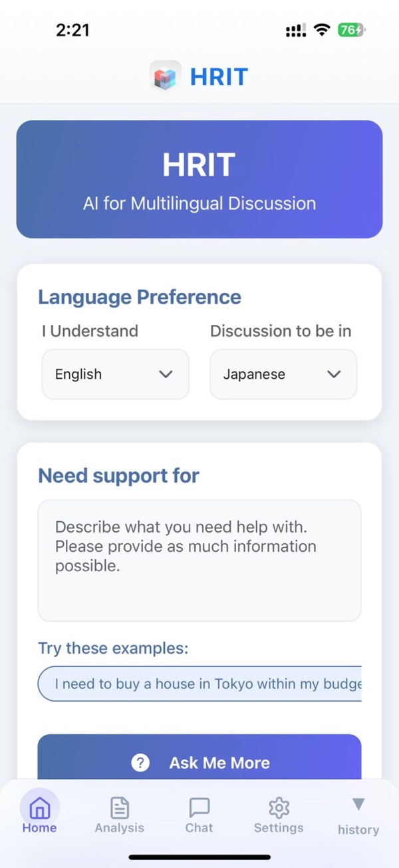The height and width of the screenshot is (868, 399).
Task: Open the Analysis document icon
Action: click(x=120, y=807)
